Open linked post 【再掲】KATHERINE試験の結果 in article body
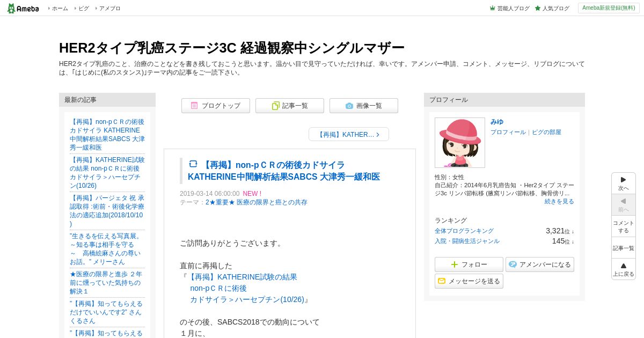Viewport: 644px width, 338px height. click(247, 288)
